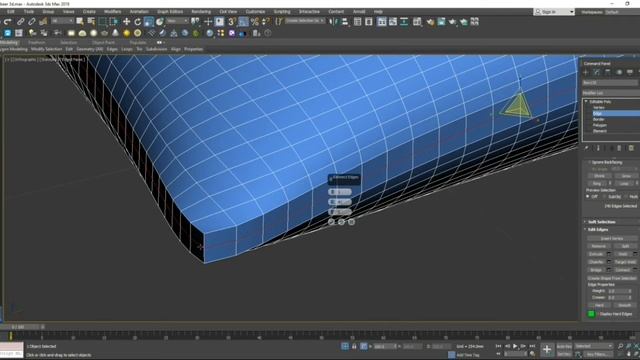Select Border sub-object level
Image resolution: width=640 pixels, height=360 pixels.
click(x=598, y=119)
